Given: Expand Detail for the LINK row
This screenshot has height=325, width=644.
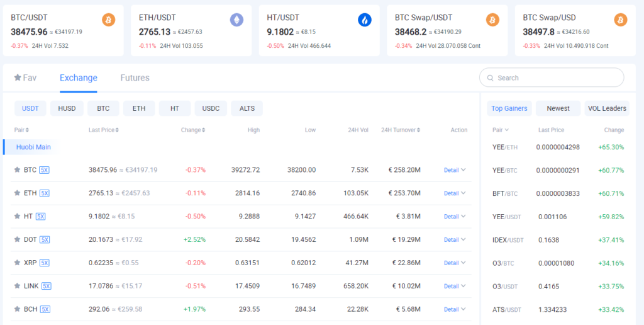Looking at the screenshot, I should pyautogui.click(x=455, y=286).
